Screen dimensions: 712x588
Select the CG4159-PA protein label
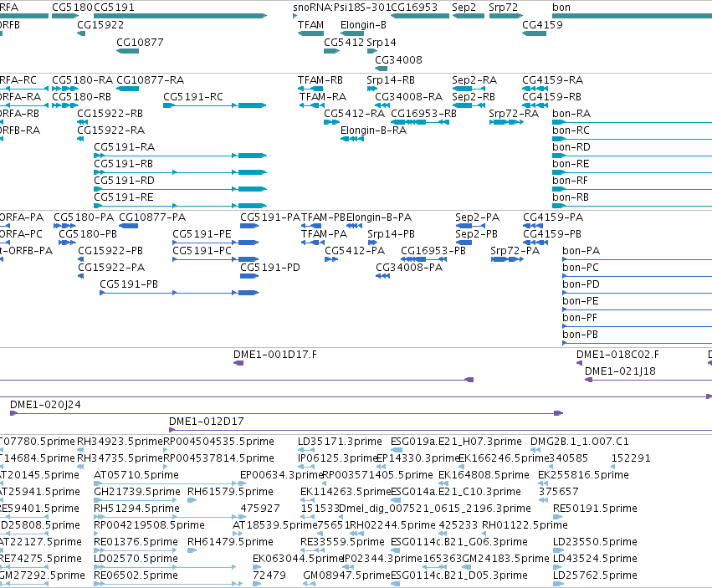pos(553,217)
